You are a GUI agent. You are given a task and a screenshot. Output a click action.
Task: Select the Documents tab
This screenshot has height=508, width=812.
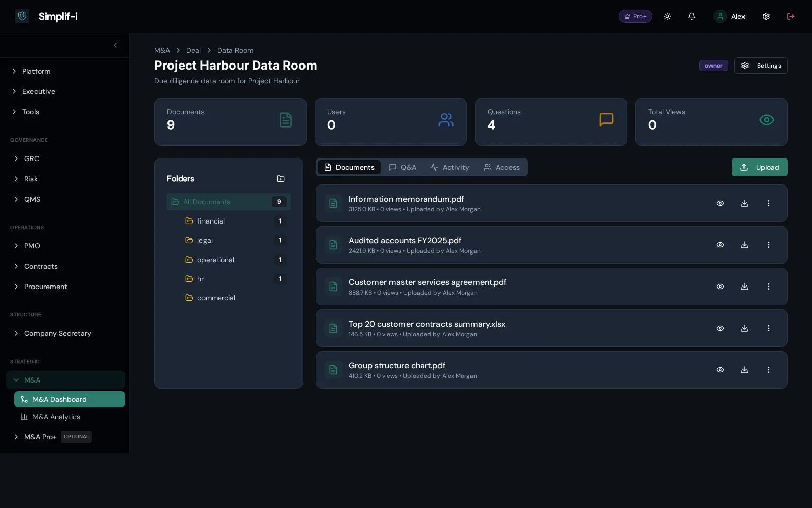pos(349,167)
